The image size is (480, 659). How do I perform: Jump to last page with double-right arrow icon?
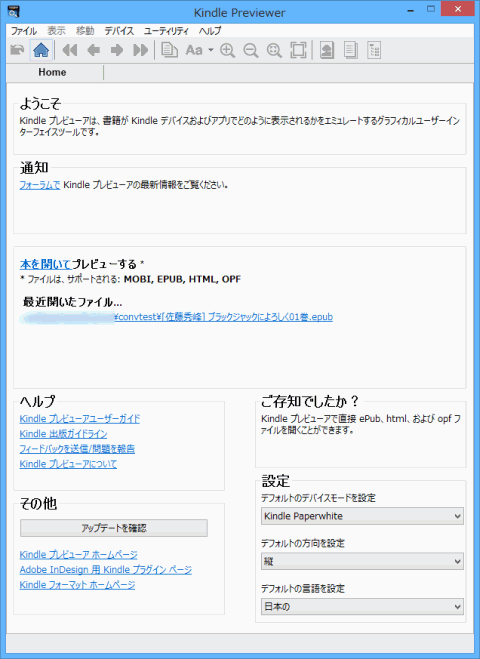click(141, 50)
